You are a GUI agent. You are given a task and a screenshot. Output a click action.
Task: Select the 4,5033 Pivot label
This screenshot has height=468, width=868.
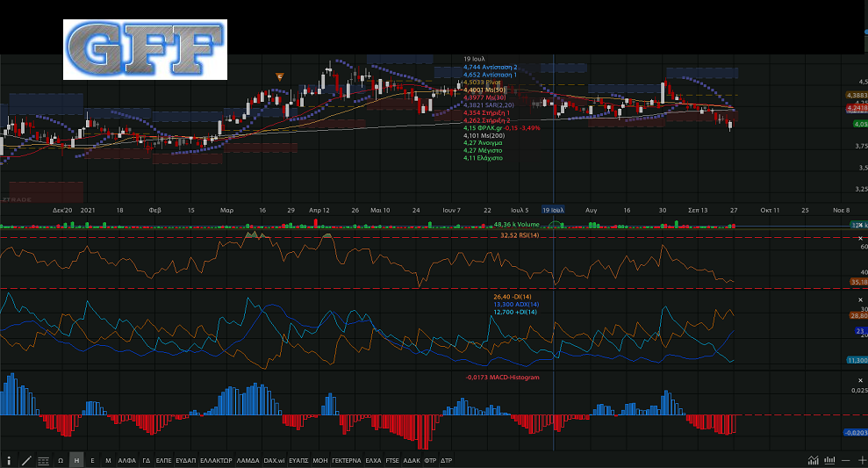[482, 82]
